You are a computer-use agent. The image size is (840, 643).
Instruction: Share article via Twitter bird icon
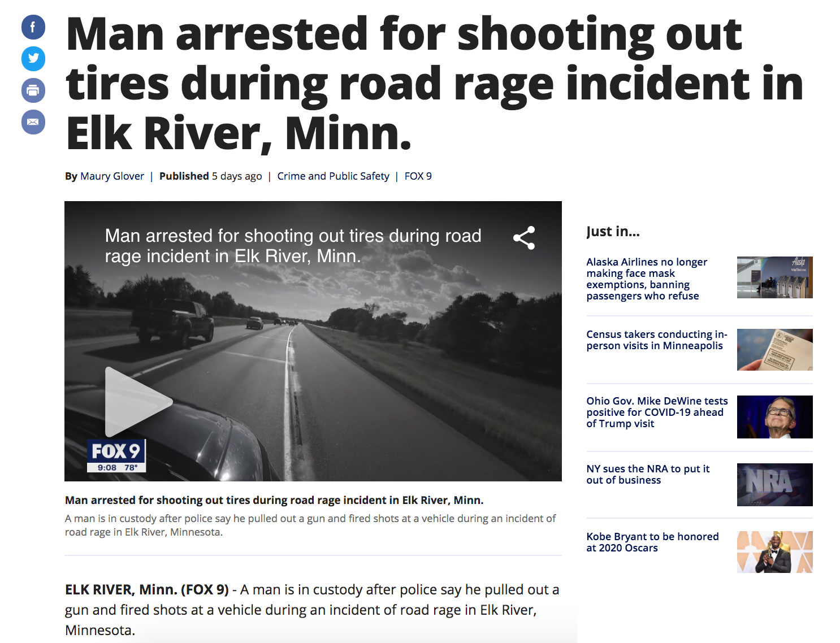[x=33, y=59]
